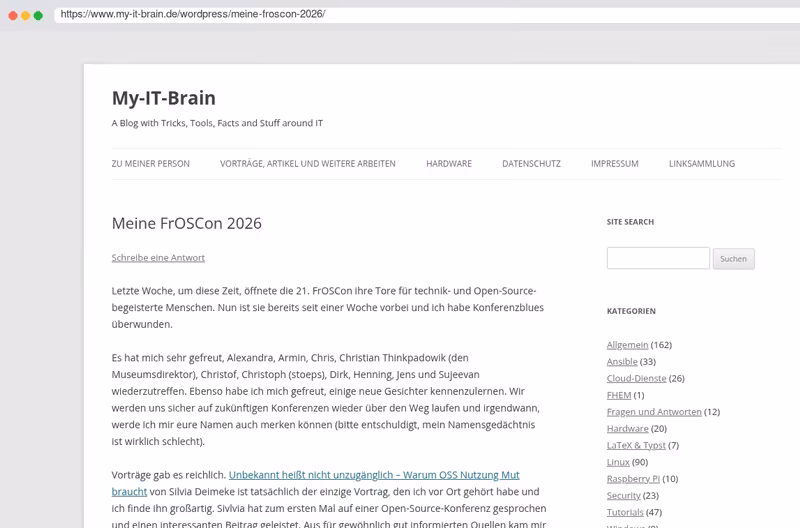This screenshot has height=528, width=800.
Task: Click the green maximize window button
Action: click(x=38, y=16)
